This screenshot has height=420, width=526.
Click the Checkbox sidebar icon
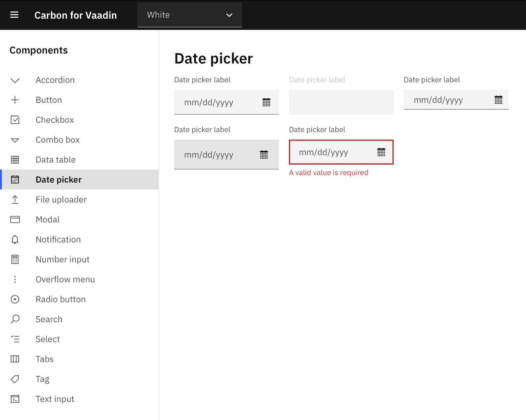(x=15, y=120)
